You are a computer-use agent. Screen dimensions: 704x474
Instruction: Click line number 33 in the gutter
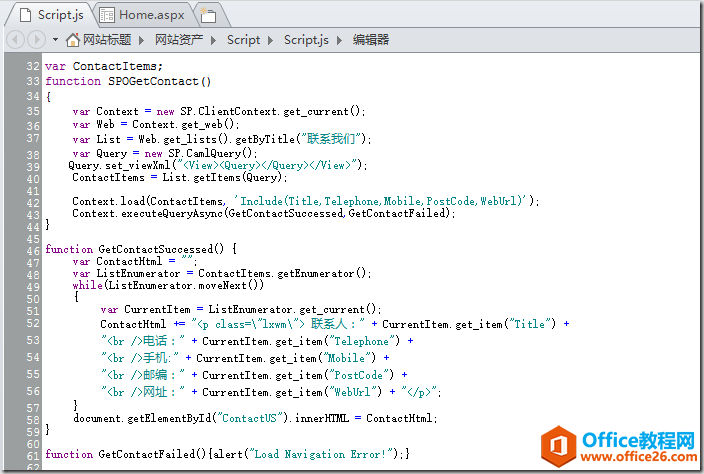(x=34, y=81)
